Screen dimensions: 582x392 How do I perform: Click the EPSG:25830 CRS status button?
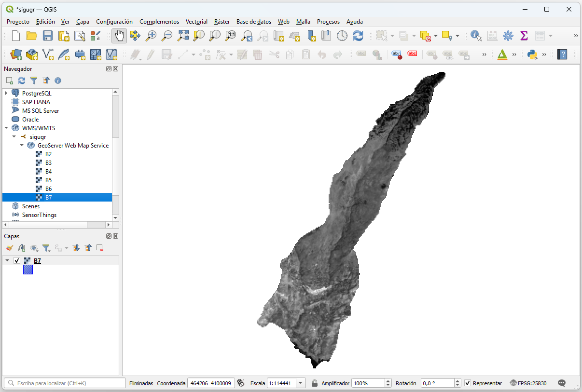(x=532, y=383)
